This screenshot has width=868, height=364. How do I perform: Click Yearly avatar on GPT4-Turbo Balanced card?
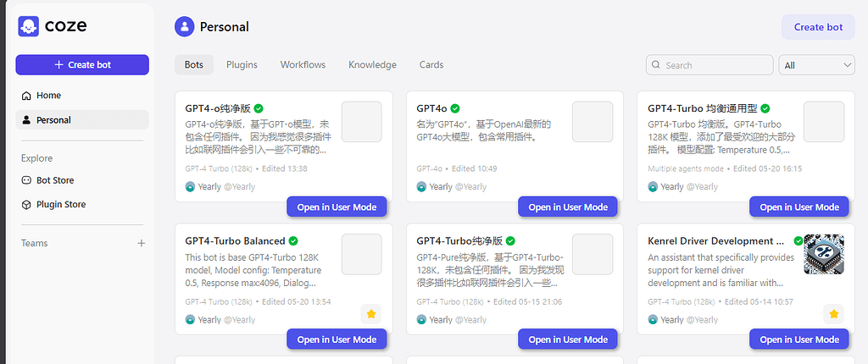191,320
